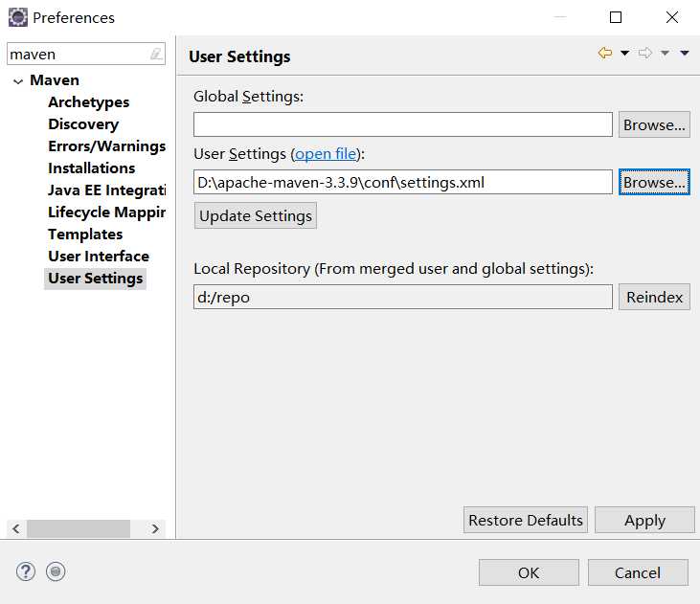Click the open file link

pyautogui.click(x=326, y=154)
